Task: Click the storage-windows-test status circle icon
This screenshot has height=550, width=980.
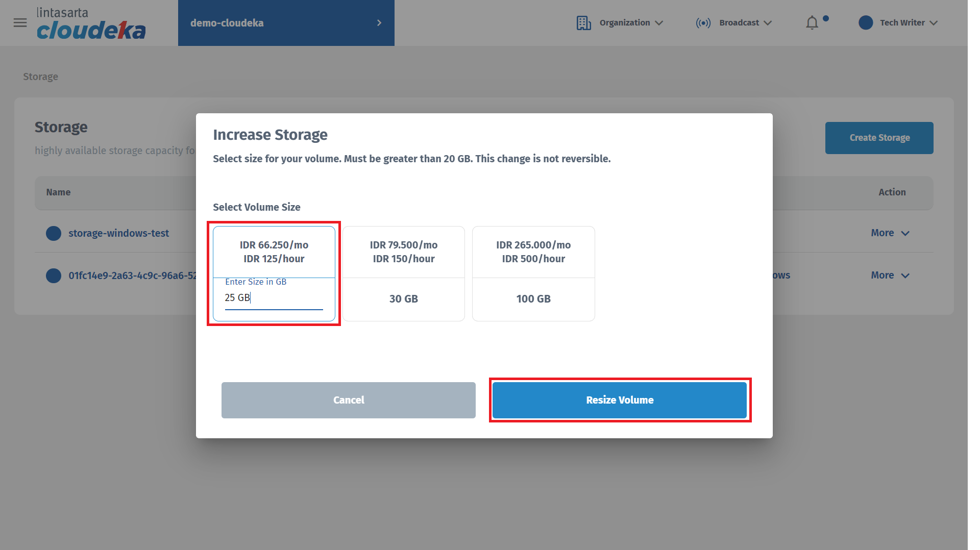Action: click(x=54, y=233)
